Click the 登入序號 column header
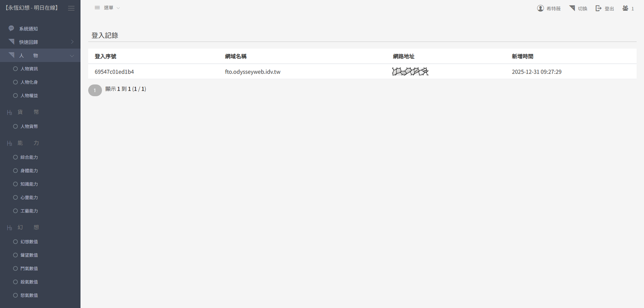 click(105, 56)
